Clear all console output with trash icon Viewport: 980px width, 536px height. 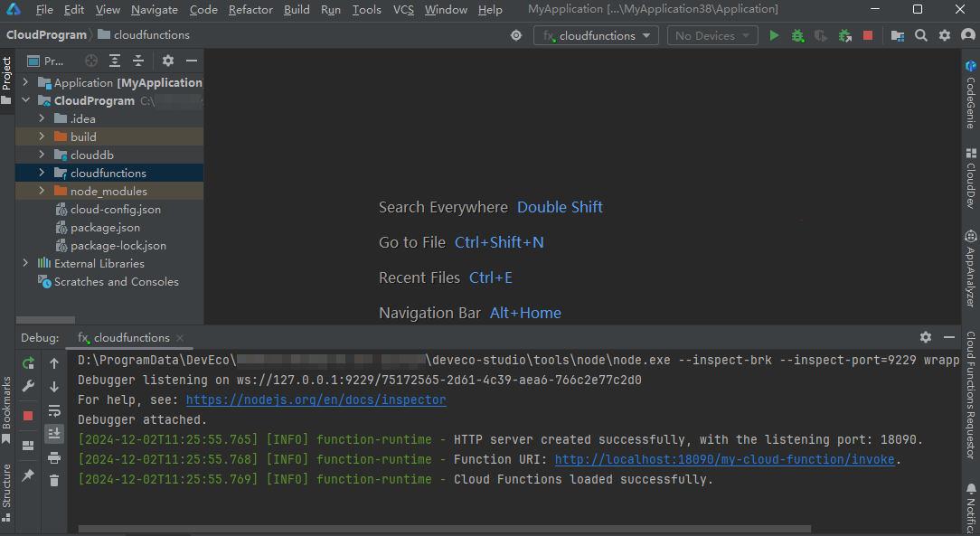[54, 481]
